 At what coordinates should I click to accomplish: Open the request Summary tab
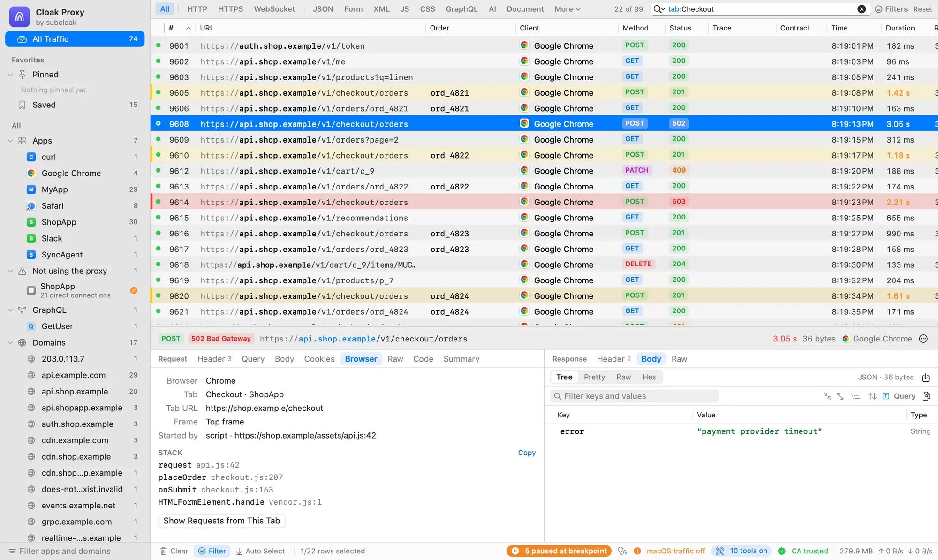click(x=461, y=359)
